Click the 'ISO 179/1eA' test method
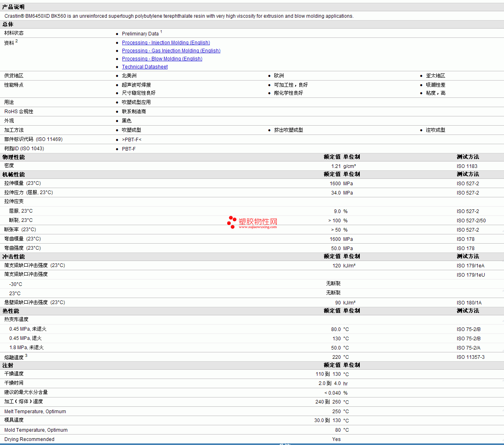This screenshot has width=504, height=445. click(471, 266)
